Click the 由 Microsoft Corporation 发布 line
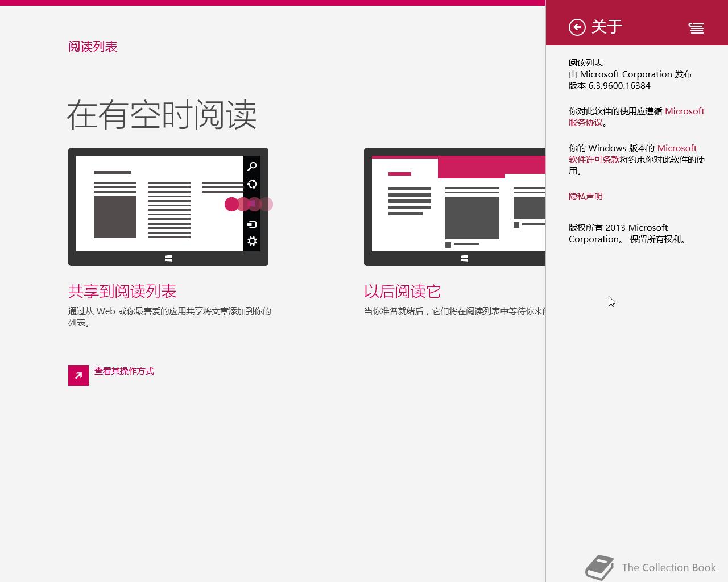Viewport: 728px width, 582px height. (x=630, y=74)
